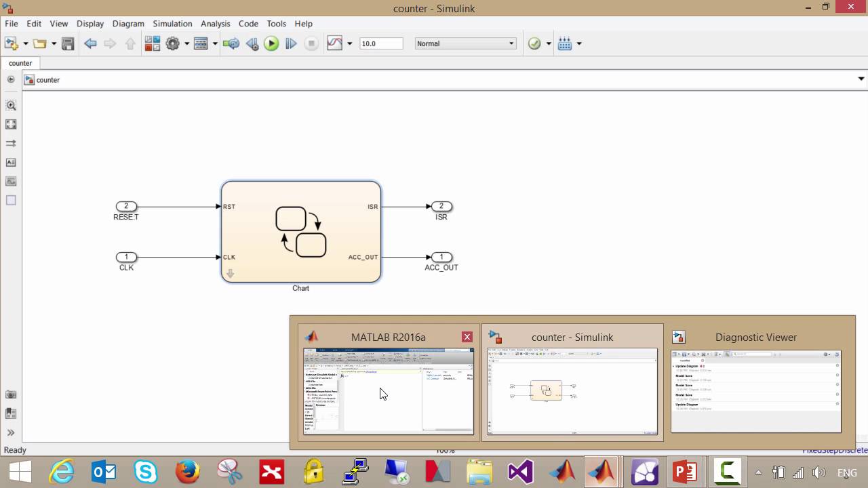The image size is (868, 488).
Task: Open the Display menu
Action: [x=90, y=24]
